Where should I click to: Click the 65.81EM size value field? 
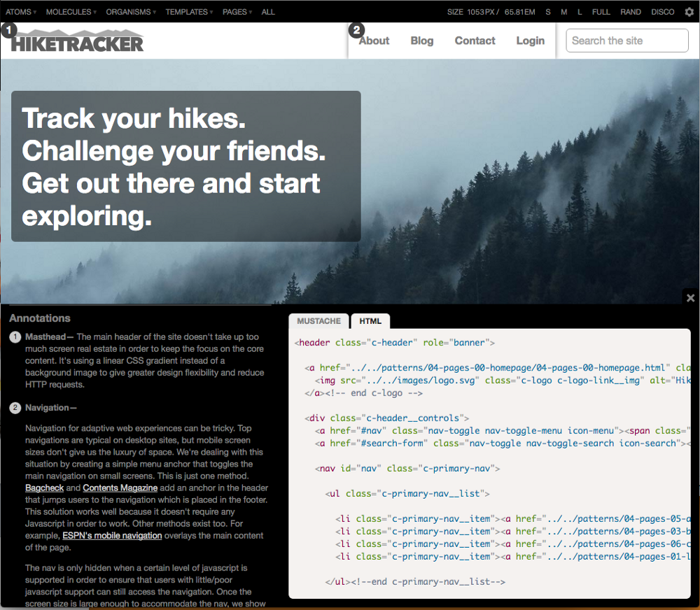(519, 12)
